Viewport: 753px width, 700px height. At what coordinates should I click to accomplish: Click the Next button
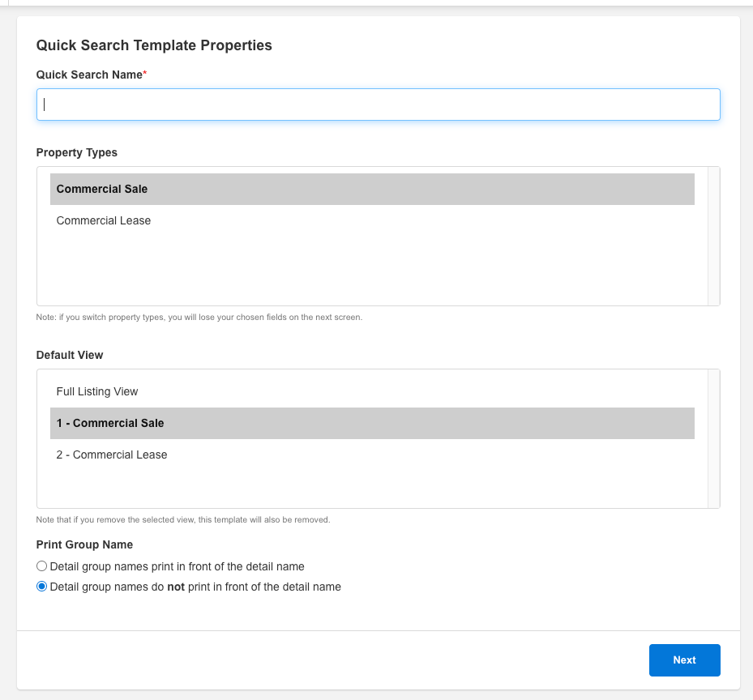(684, 660)
